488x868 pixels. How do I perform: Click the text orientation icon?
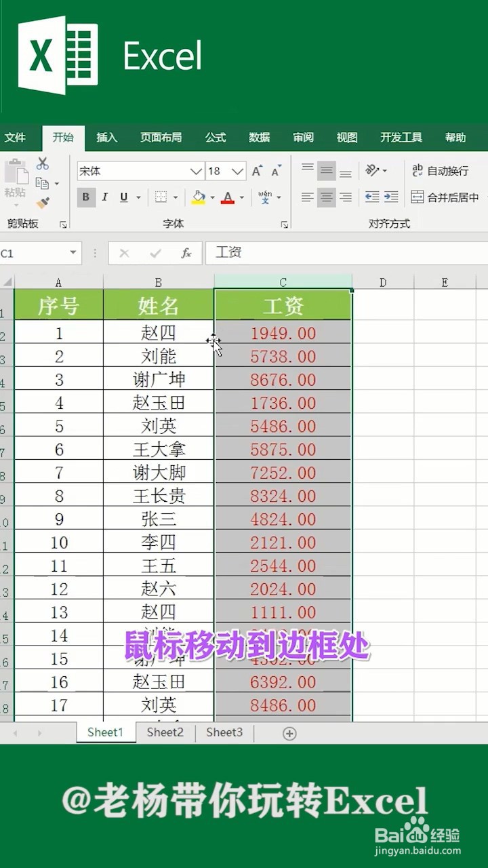tap(372, 170)
